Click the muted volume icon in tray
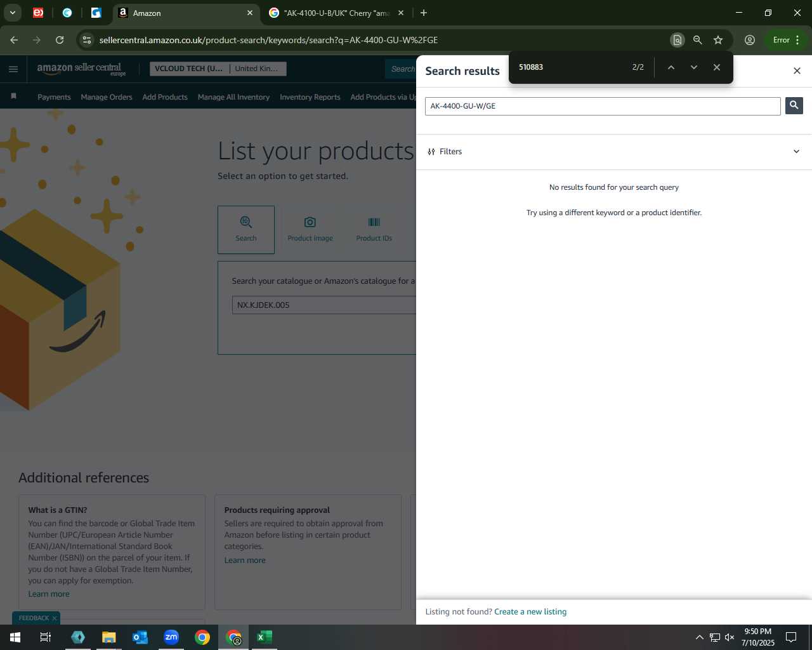The width and height of the screenshot is (812, 650). pyautogui.click(x=730, y=637)
